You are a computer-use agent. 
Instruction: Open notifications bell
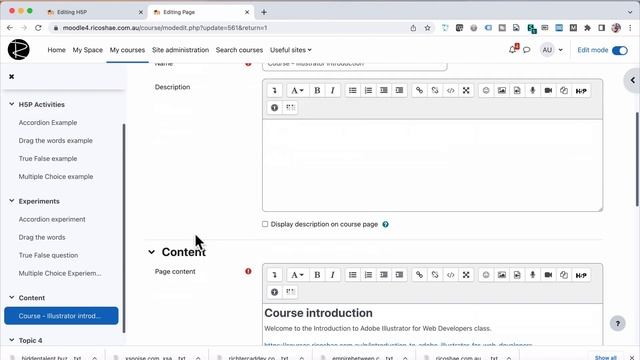[x=513, y=50]
